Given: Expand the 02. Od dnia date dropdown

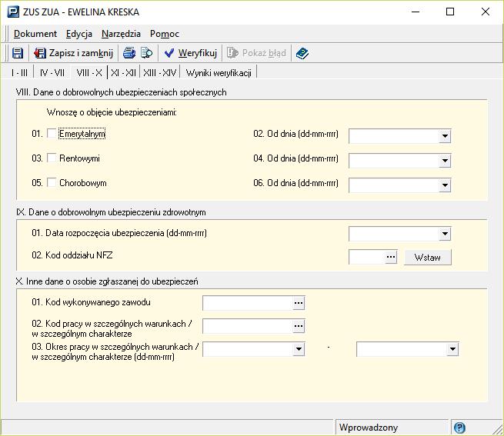Looking at the screenshot, I should pyautogui.click(x=445, y=136).
